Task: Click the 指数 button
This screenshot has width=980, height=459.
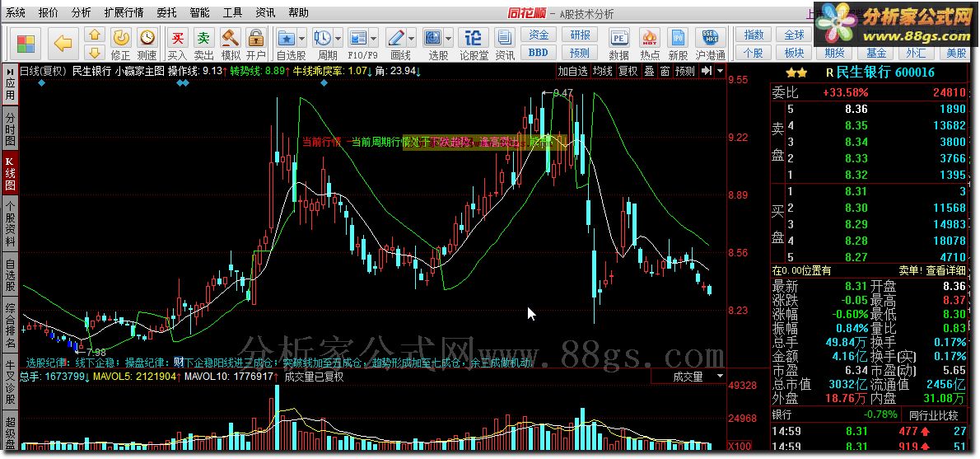Action: click(754, 35)
